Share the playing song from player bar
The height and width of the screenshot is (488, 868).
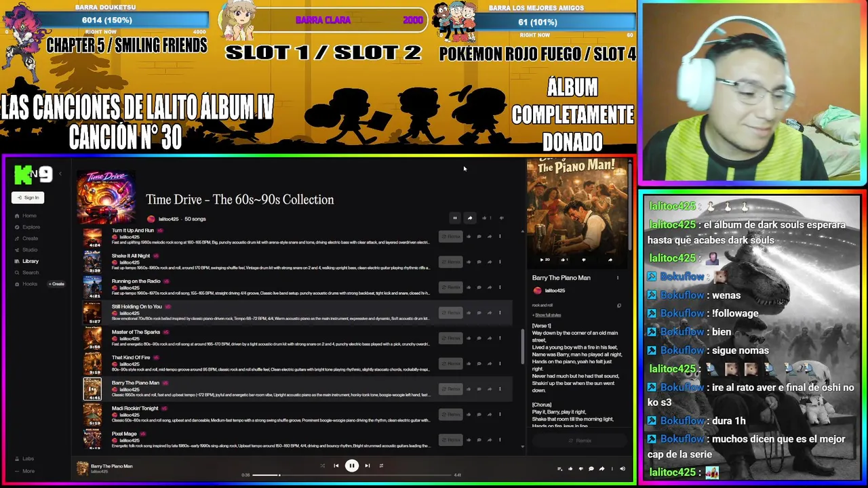point(601,468)
